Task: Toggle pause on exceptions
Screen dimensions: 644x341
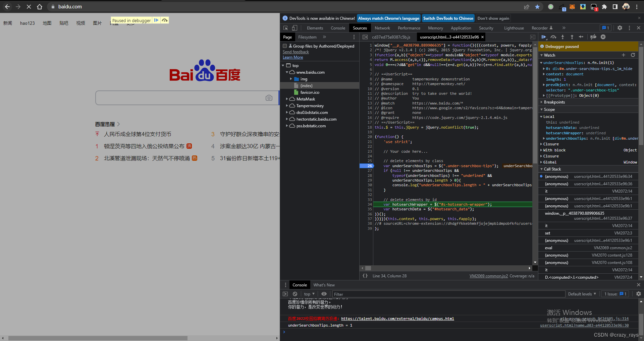Action: click(x=603, y=37)
